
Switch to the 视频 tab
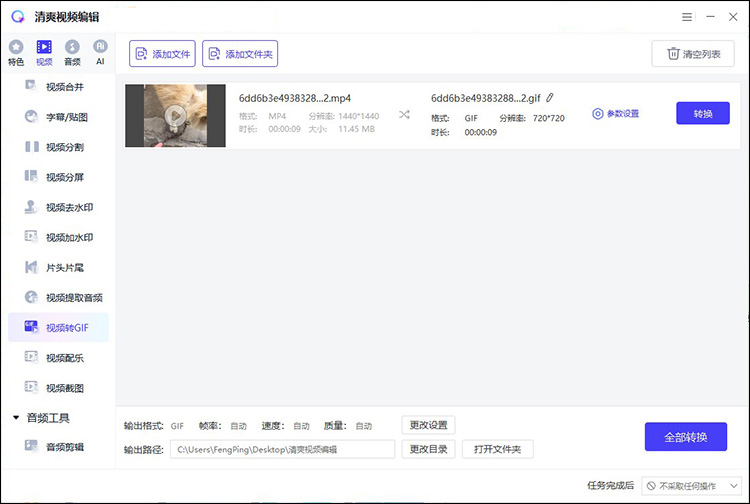click(44, 53)
